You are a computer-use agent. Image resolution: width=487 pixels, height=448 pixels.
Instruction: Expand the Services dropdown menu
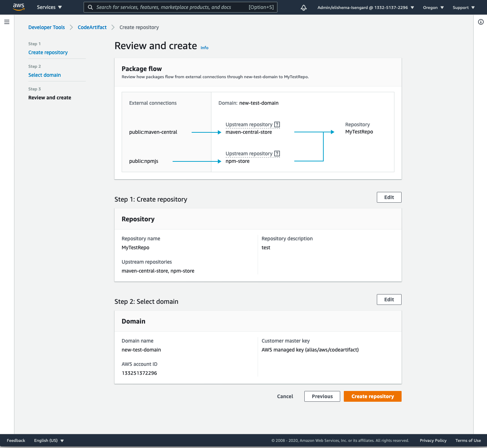50,7
